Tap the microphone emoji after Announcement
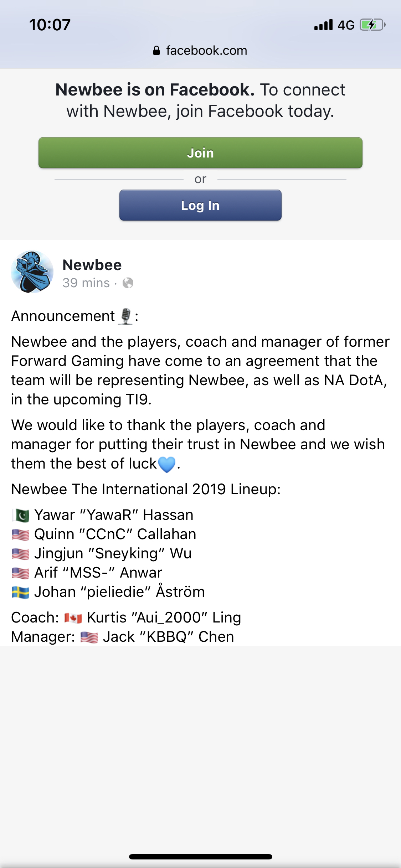401x868 pixels. tap(125, 316)
